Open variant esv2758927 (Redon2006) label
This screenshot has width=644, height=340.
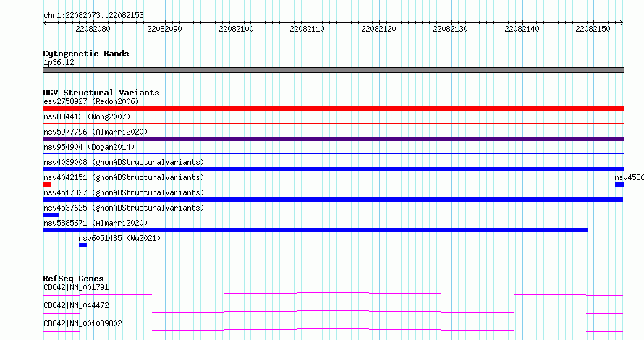tap(91, 101)
